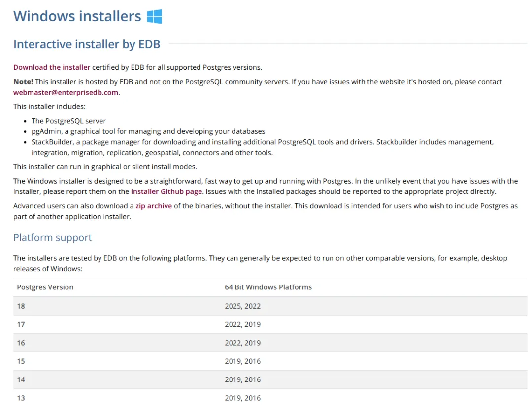Screen dimensions: 532x411
Task: Select the pgAdmin bullet point text
Action: 148,131
